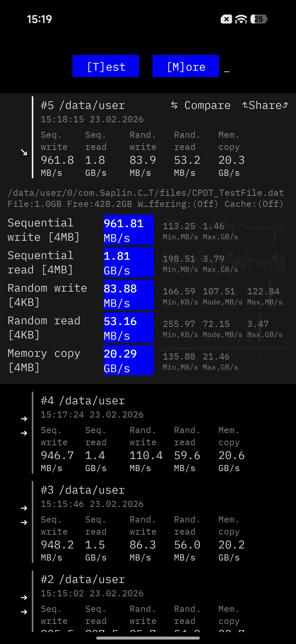Collapse result #5 using diagonal arrow
The height and width of the screenshot is (644, 296).
[x=24, y=152]
